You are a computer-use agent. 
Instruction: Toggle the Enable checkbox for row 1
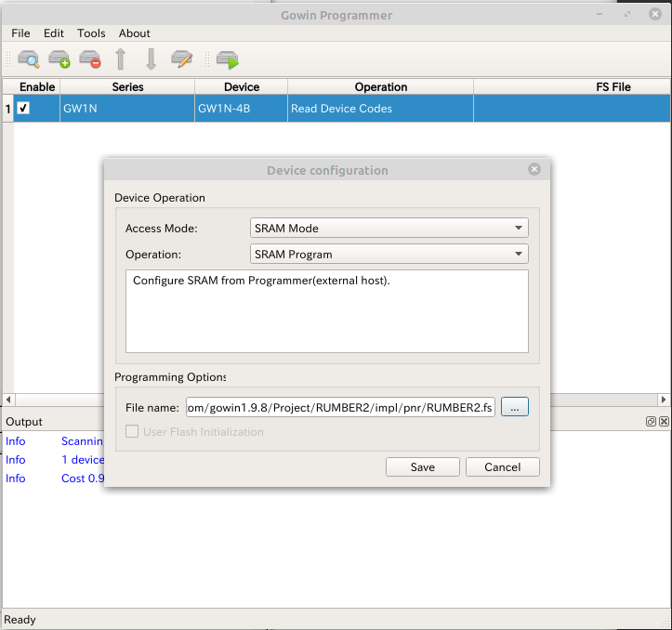point(23,108)
